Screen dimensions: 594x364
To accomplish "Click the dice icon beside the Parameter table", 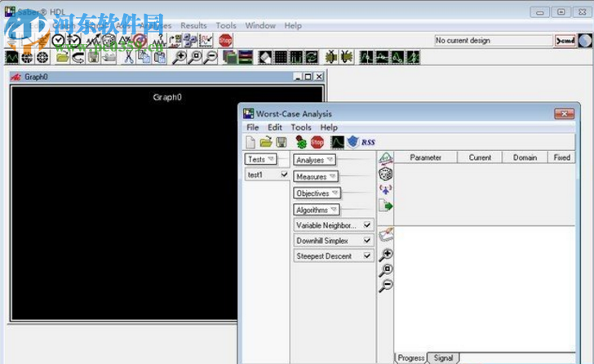I will (x=386, y=174).
